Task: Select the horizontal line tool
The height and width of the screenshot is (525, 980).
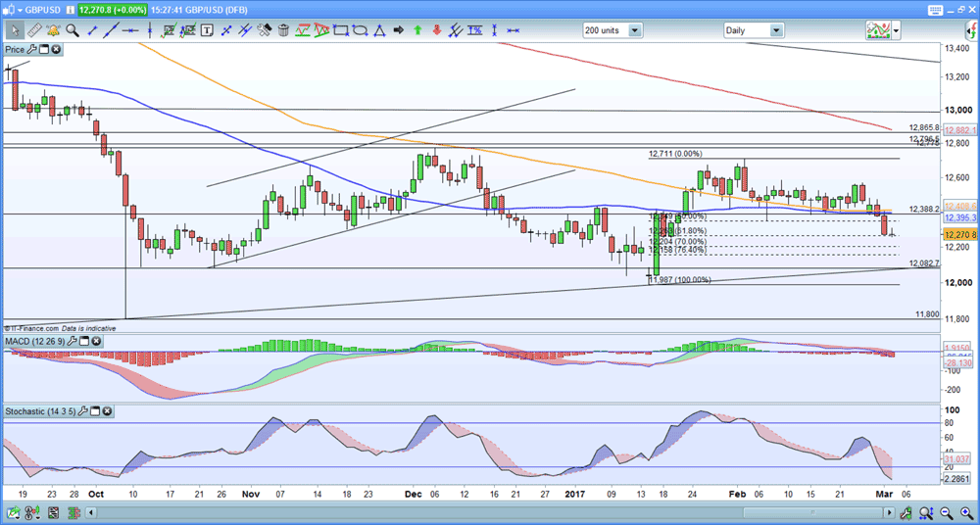Action: (x=130, y=29)
